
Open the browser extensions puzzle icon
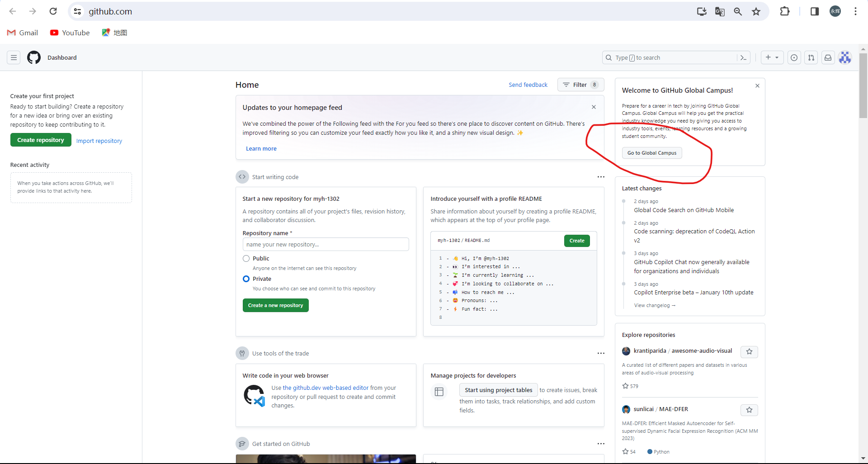(785, 11)
